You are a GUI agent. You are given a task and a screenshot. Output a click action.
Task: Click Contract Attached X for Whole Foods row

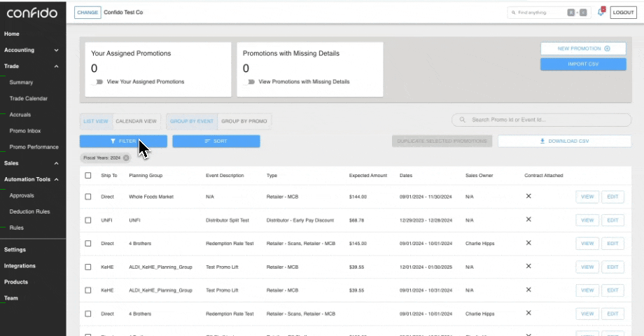528,196
